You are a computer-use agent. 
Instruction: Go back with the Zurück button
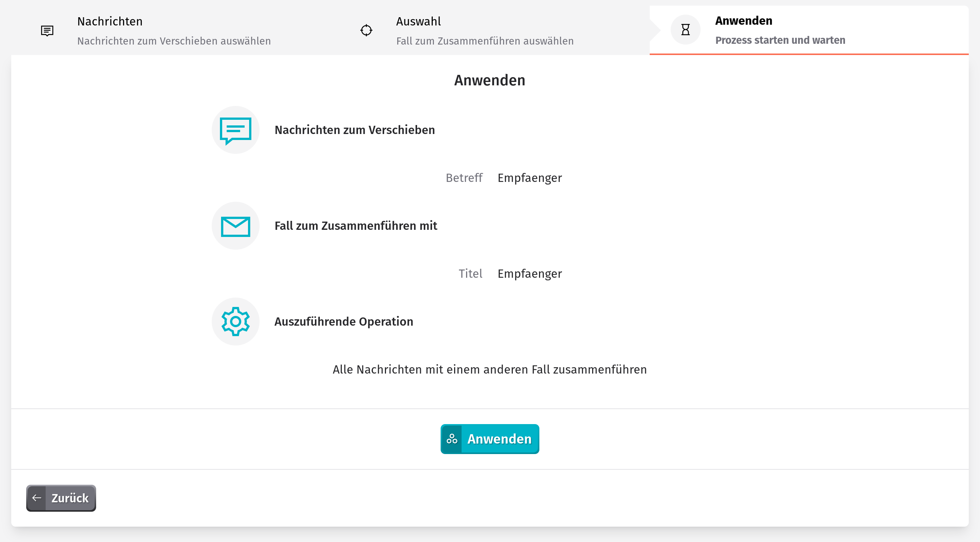click(x=61, y=498)
